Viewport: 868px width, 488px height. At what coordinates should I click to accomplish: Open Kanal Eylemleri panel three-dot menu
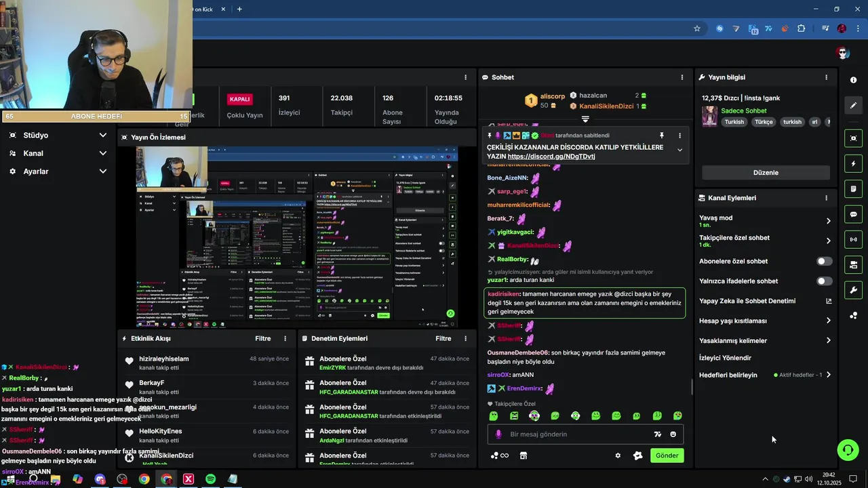point(826,198)
